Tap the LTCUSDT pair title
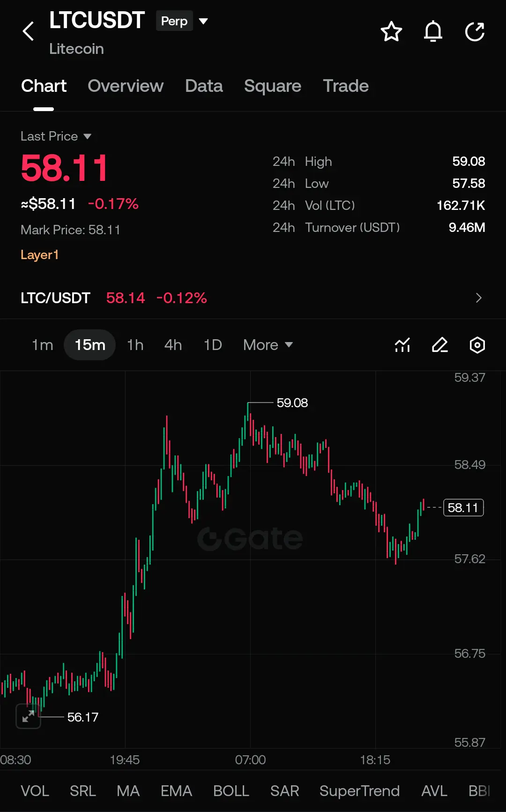Image resolution: width=506 pixels, height=812 pixels. (97, 21)
